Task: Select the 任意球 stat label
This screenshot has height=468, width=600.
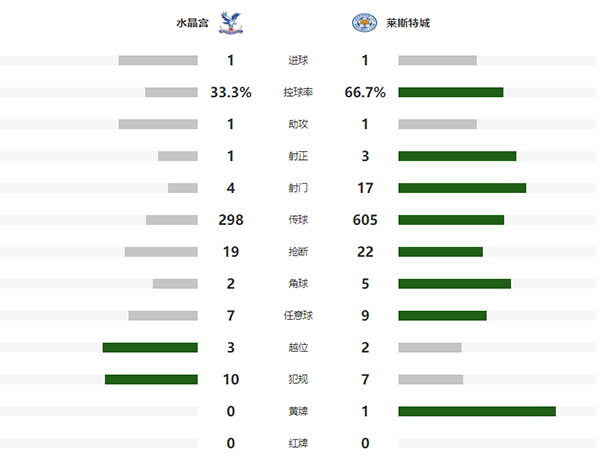Action: coord(298,316)
